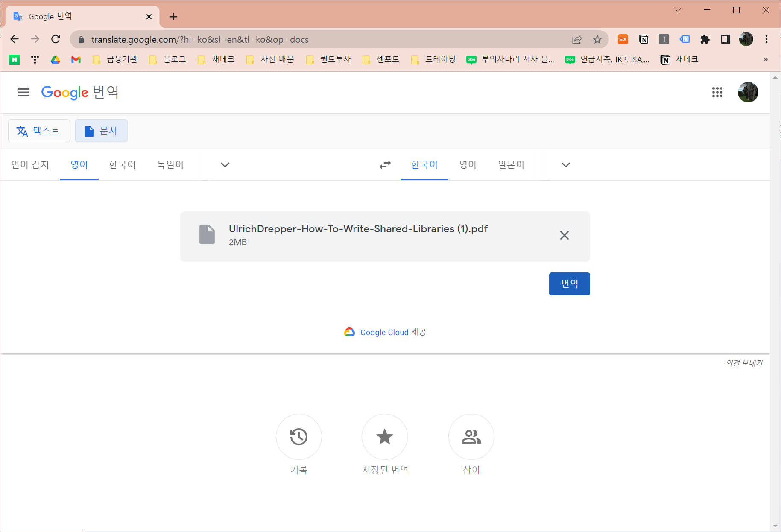Open the 트레이딩 bookmark folder
This screenshot has height=532, width=781.
[x=434, y=60]
